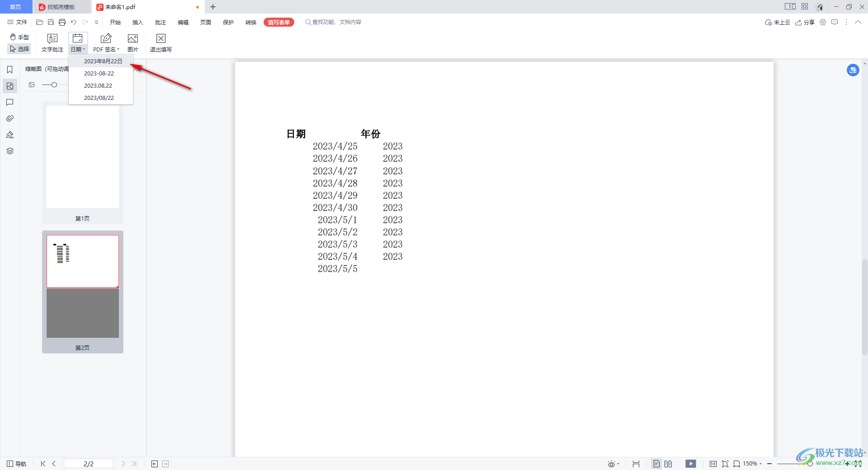Undo the last action
The image size is (868, 470).
pyautogui.click(x=73, y=22)
